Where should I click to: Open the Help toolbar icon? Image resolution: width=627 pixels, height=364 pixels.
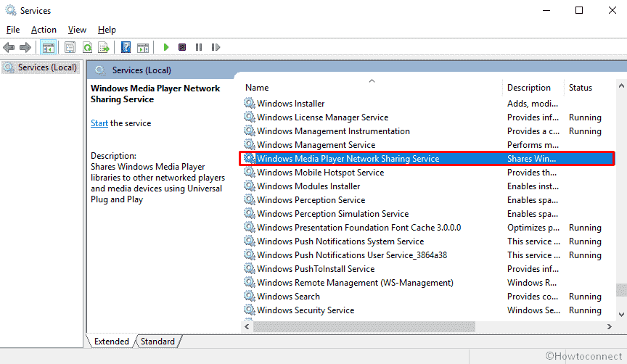click(x=126, y=48)
